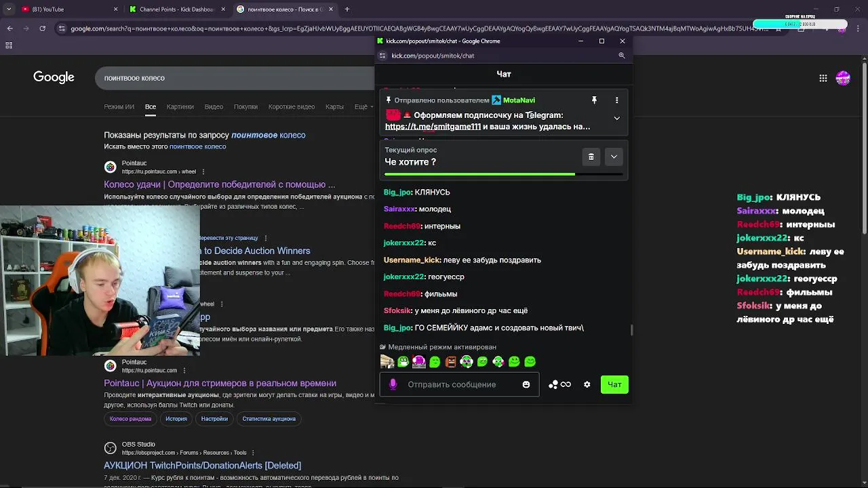This screenshot has height=488, width=868.
Task: Select the Режим ИИ search tab
Action: tap(119, 107)
